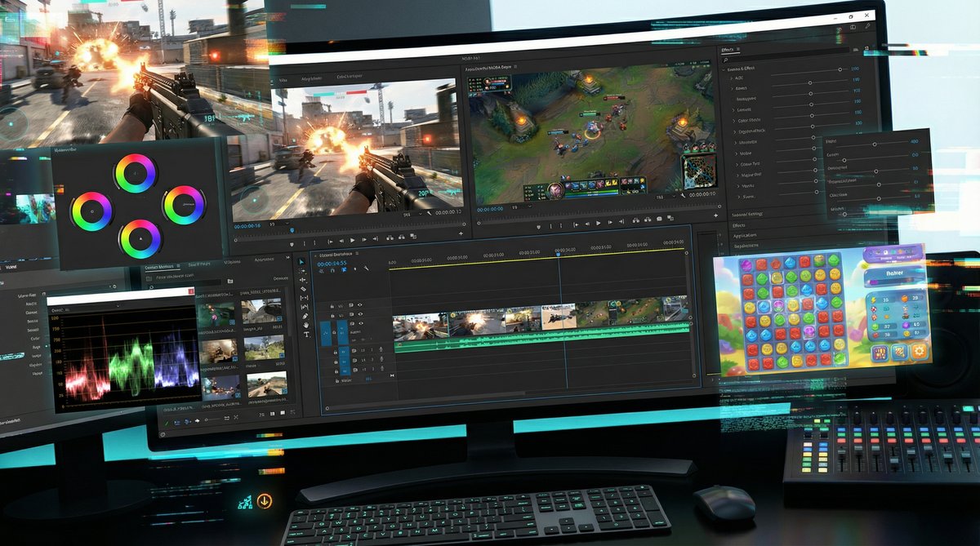980x546 pixels.
Task: Select the Pen tool in timeline toolbar
Action: 305,316
